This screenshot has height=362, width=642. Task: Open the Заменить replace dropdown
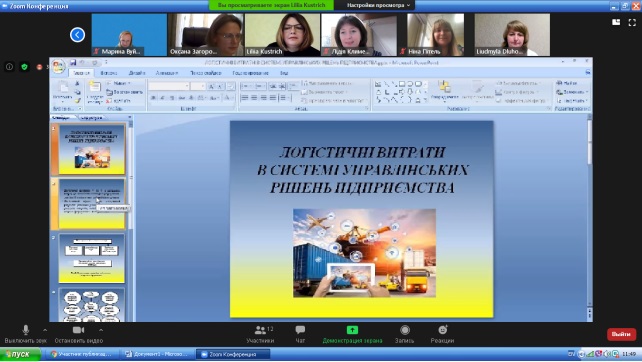572,92
